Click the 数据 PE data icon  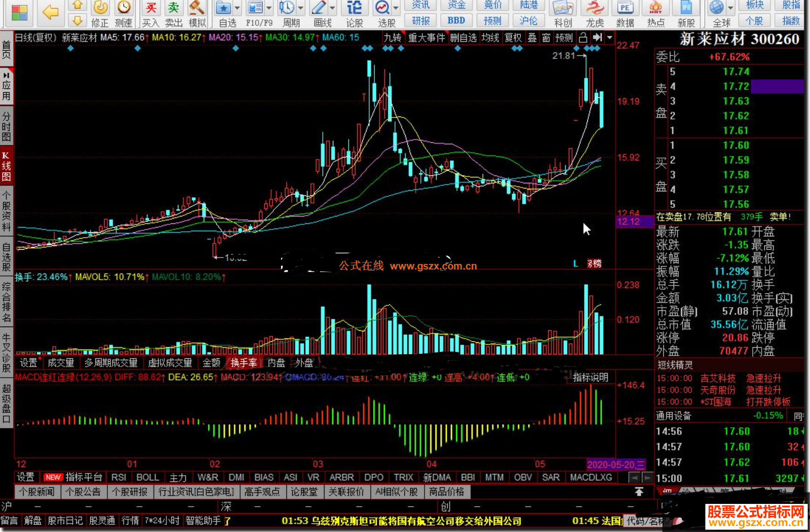pos(625,9)
